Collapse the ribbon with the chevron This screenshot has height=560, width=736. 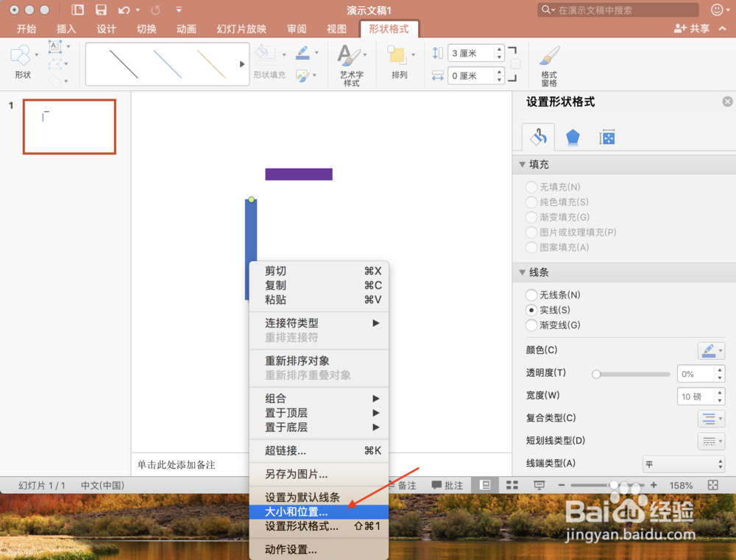point(723,29)
